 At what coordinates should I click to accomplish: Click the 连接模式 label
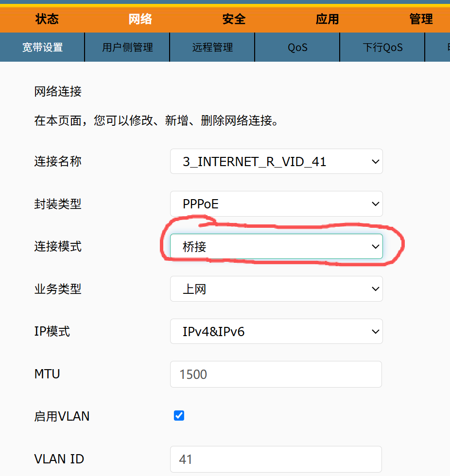click(58, 246)
